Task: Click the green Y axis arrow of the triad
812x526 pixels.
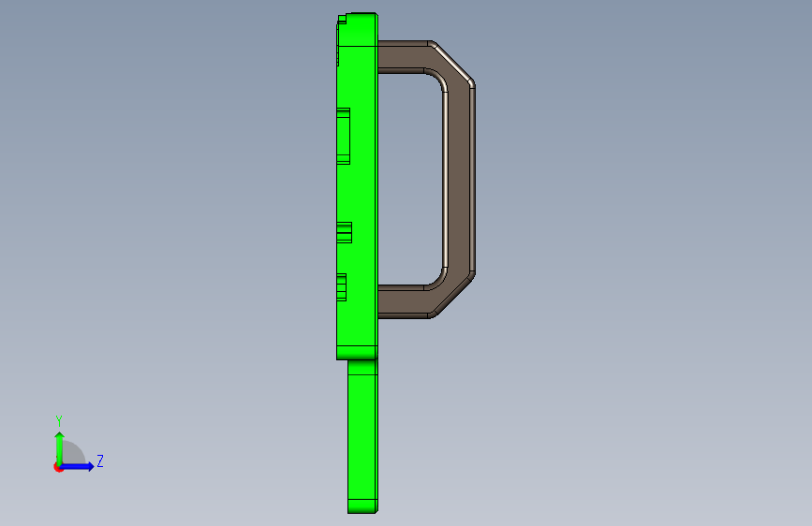Action: (60, 448)
